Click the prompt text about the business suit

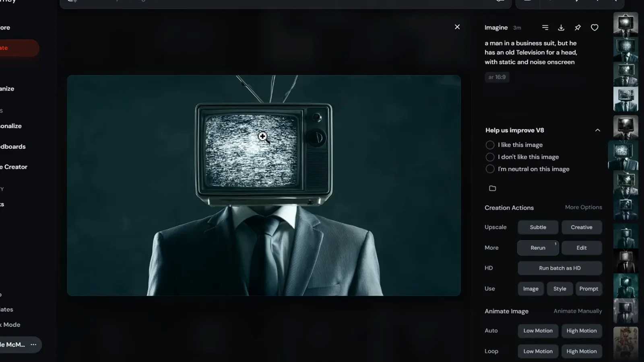531,52
